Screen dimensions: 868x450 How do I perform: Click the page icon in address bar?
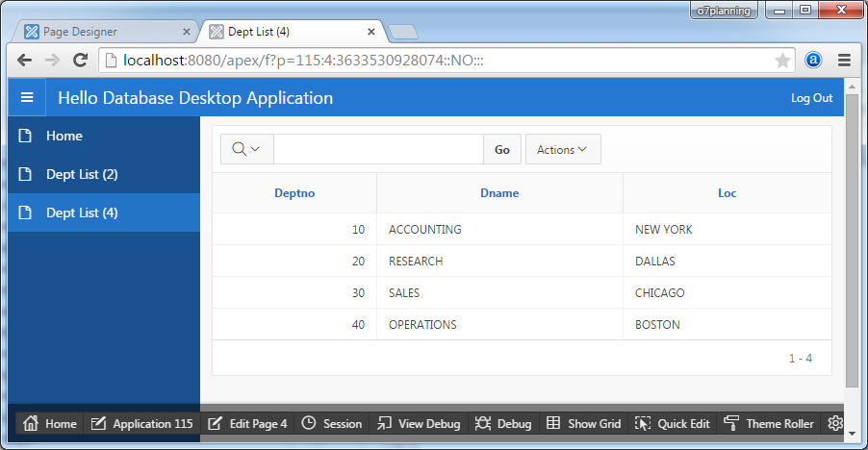click(x=111, y=61)
